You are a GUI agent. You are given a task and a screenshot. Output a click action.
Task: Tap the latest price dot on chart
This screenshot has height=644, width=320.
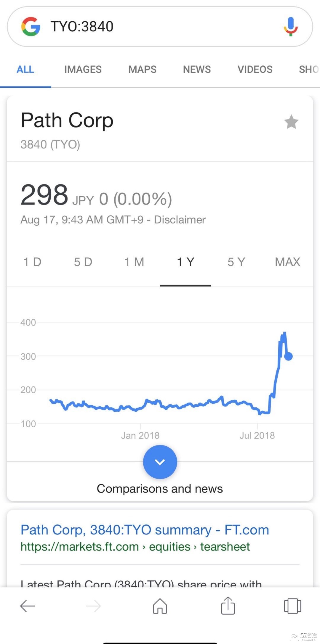click(288, 356)
